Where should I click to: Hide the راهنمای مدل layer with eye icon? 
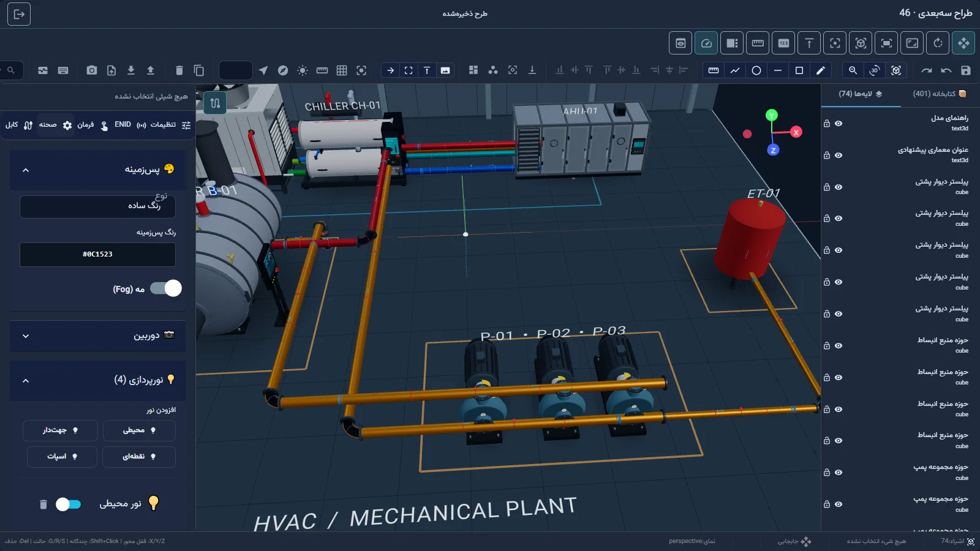click(x=839, y=124)
